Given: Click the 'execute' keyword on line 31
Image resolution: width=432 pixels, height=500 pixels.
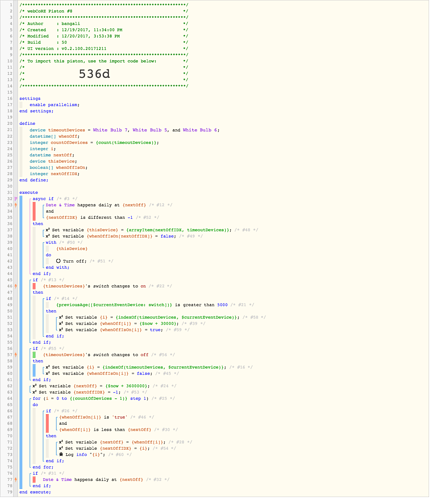Looking at the screenshot, I should pos(29,193).
